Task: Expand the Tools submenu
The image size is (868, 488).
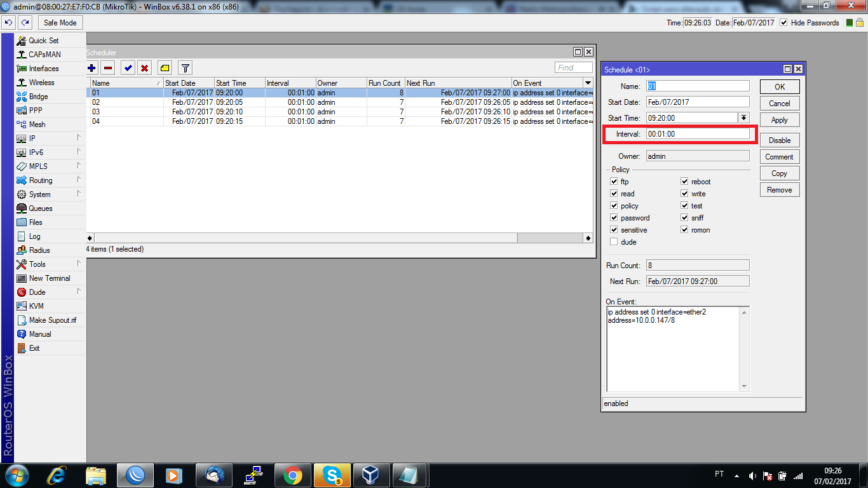Action: tap(50, 264)
